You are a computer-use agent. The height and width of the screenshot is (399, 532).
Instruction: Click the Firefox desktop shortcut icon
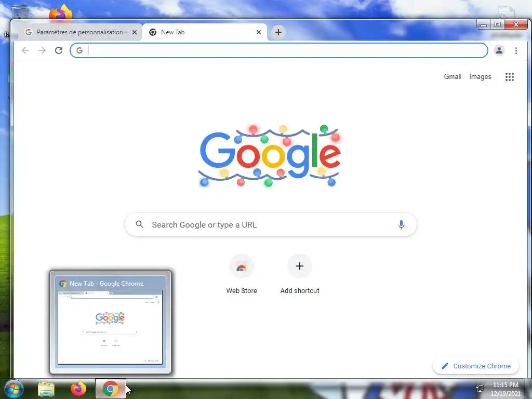(x=61, y=14)
